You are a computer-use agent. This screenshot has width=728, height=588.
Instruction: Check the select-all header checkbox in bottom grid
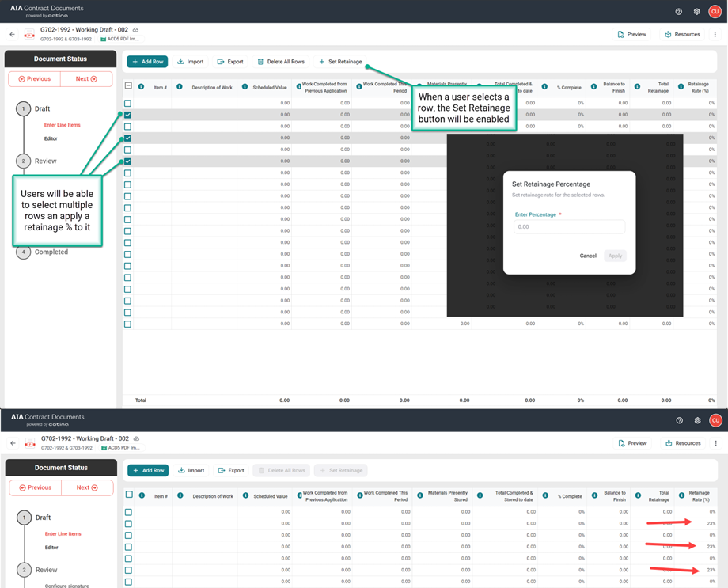click(x=129, y=495)
